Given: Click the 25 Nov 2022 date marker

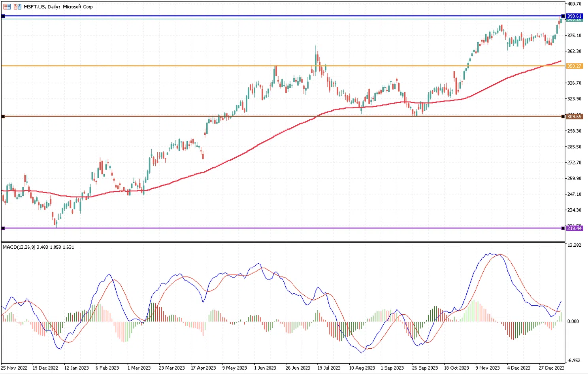Looking at the screenshot, I should [x=15, y=368].
